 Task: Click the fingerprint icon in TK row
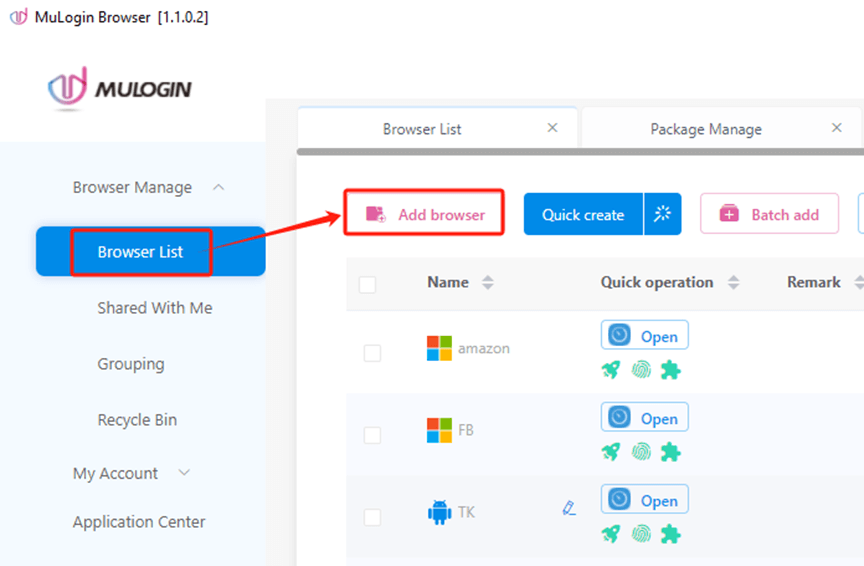641,533
